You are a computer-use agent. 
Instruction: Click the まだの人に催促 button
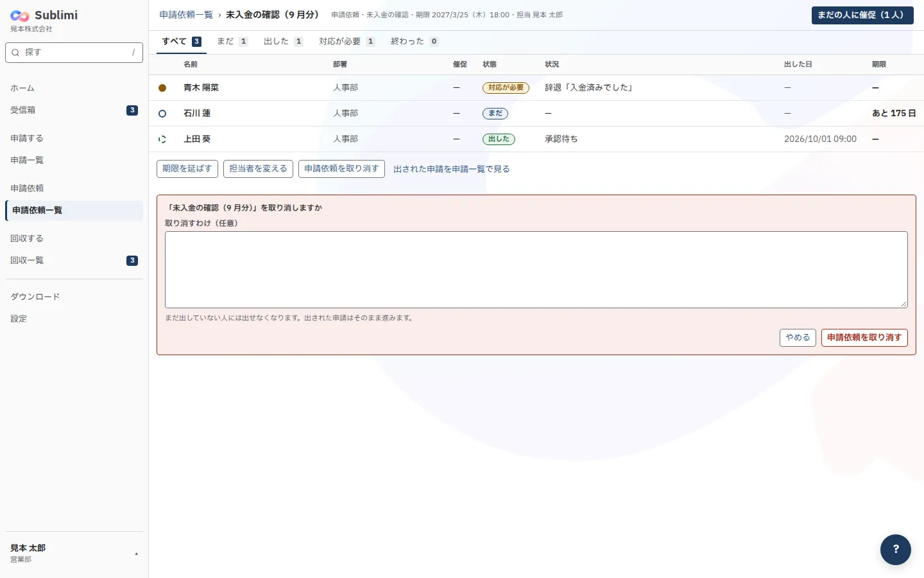pyautogui.click(x=862, y=15)
